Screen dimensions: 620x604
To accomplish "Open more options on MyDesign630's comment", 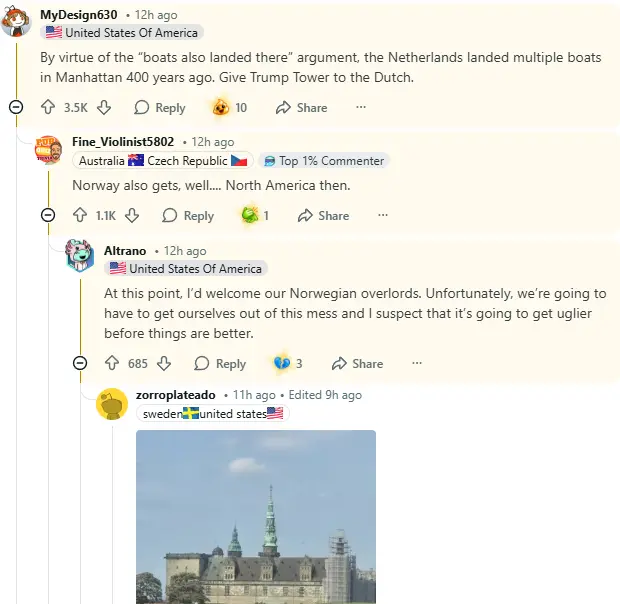I will (361, 108).
